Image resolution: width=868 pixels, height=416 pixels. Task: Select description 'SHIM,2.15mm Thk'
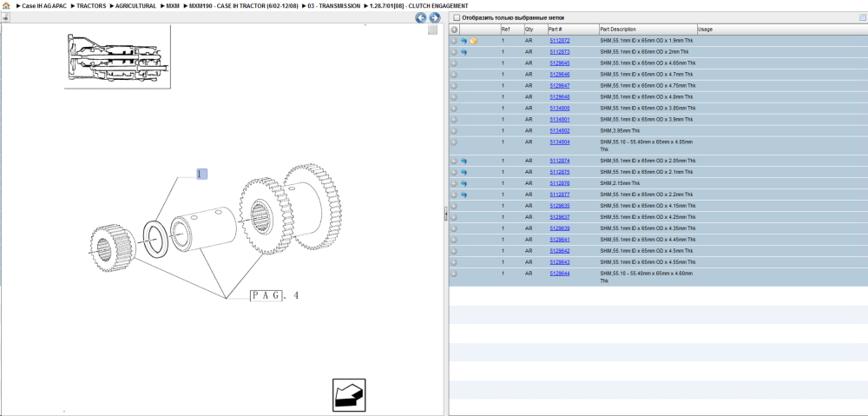tap(620, 183)
